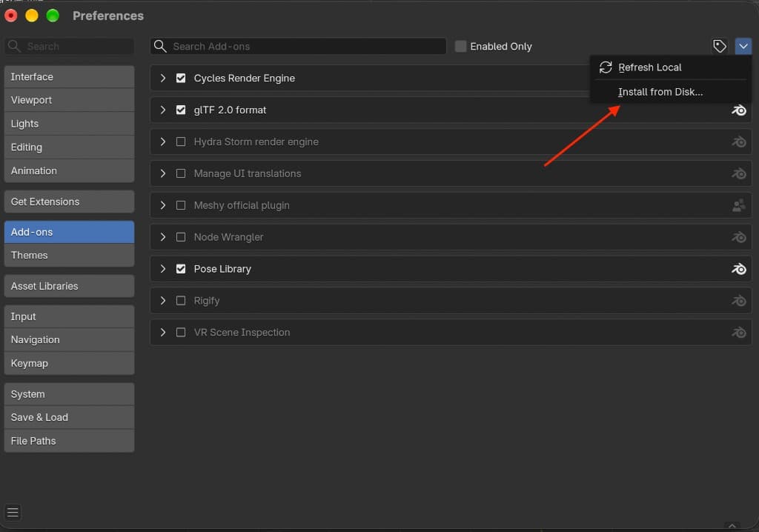The height and width of the screenshot is (532, 759).
Task: Click Blender logo on Node Wrangler row
Action: [x=739, y=237]
